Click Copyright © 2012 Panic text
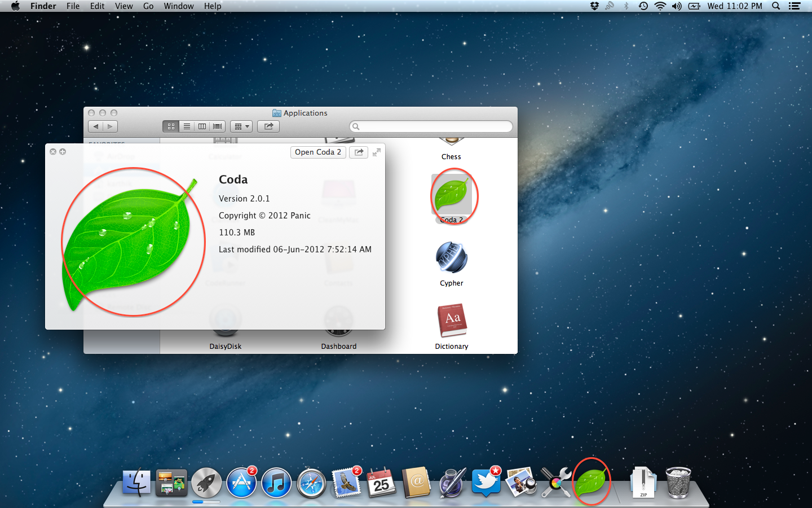Image resolution: width=812 pixels, height=508 pixels. (x=264, y=216)
